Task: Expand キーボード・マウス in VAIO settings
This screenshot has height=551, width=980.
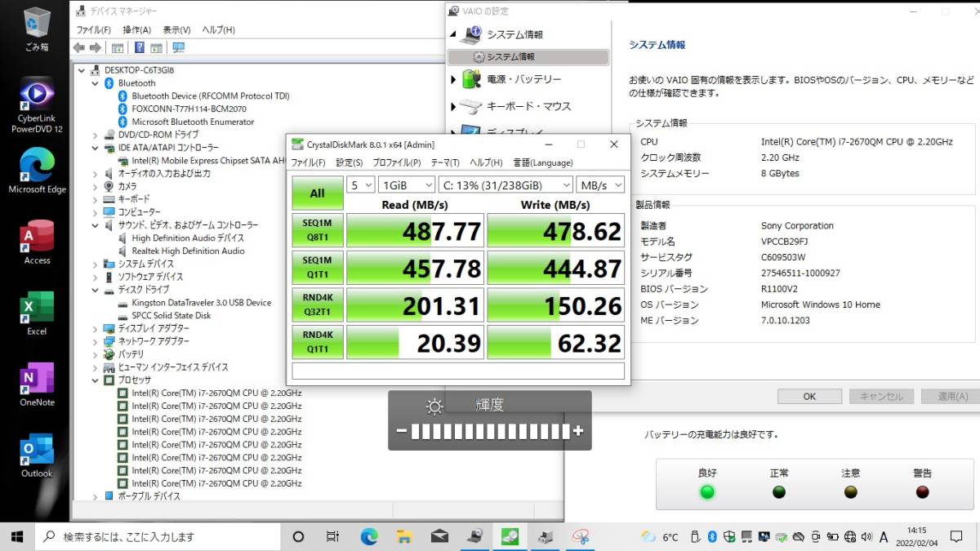Action: pos(454,106)
